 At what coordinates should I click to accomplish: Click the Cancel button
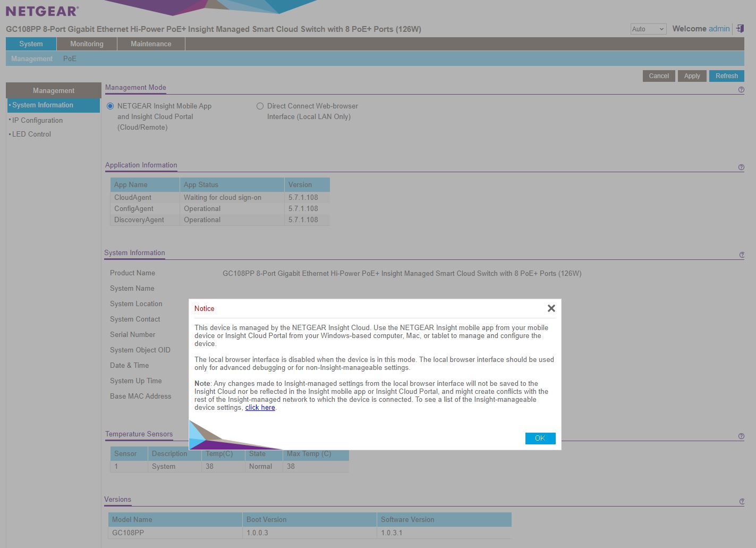[x=659, y=76]
